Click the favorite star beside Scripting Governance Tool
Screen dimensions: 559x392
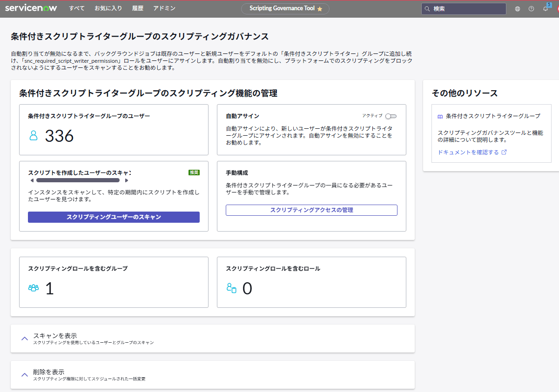(320, 9)
